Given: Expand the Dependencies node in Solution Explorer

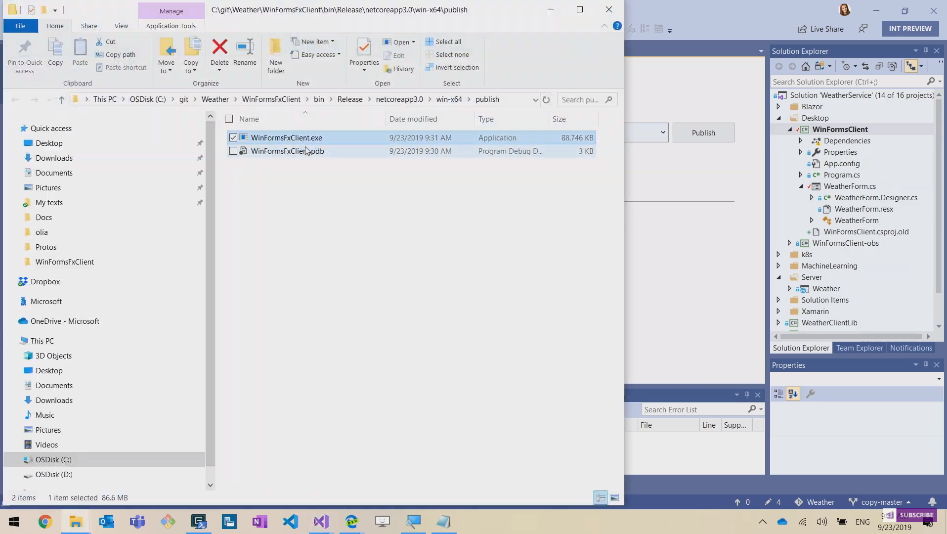Looking at the screenshot, I should click(801, 141).
